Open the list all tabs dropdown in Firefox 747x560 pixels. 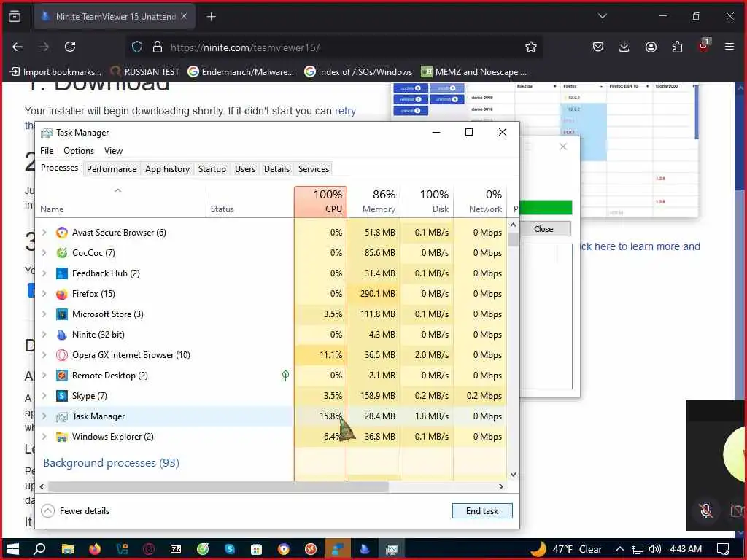tap(602, 16)
